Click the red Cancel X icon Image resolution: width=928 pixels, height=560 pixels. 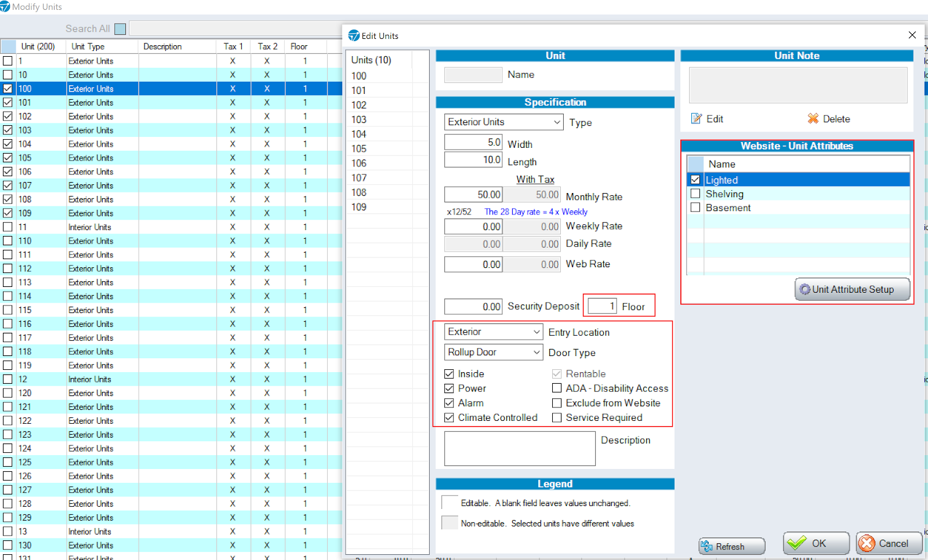pyautogui.click(x=867, y=543)
